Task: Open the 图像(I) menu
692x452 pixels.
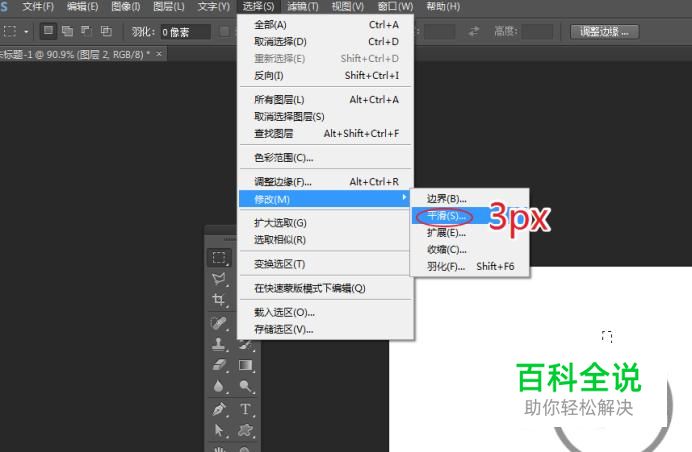Action: click(126, 7)
